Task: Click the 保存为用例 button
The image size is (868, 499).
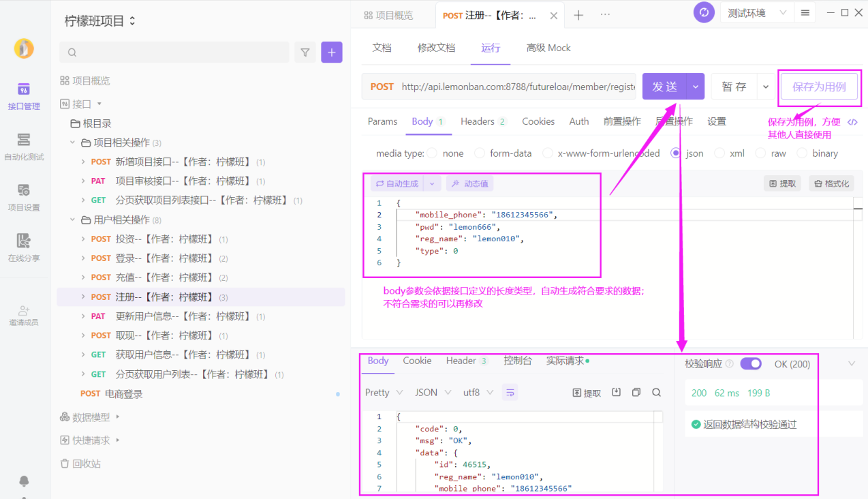Action: pyautogui.click(x=819, y=87)
